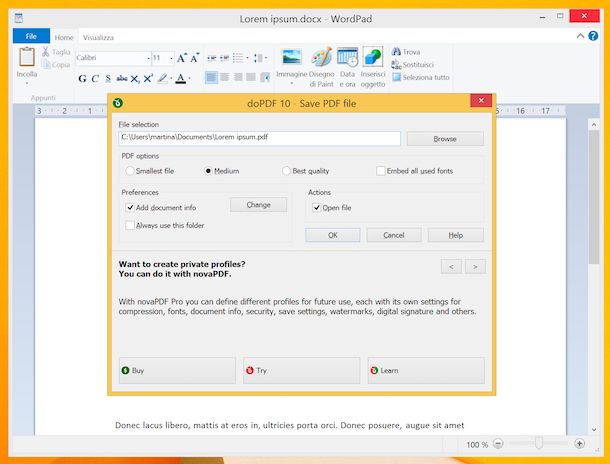The image size is (610, 464).
Task: Select Smallest file radio option
Action: pos(130,171)
